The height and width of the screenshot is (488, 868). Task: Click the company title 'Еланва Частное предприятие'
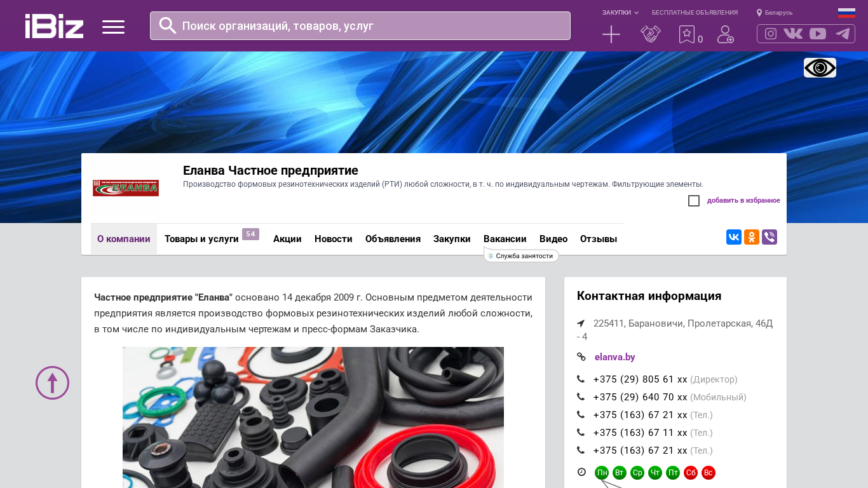(x=271, y=170)
